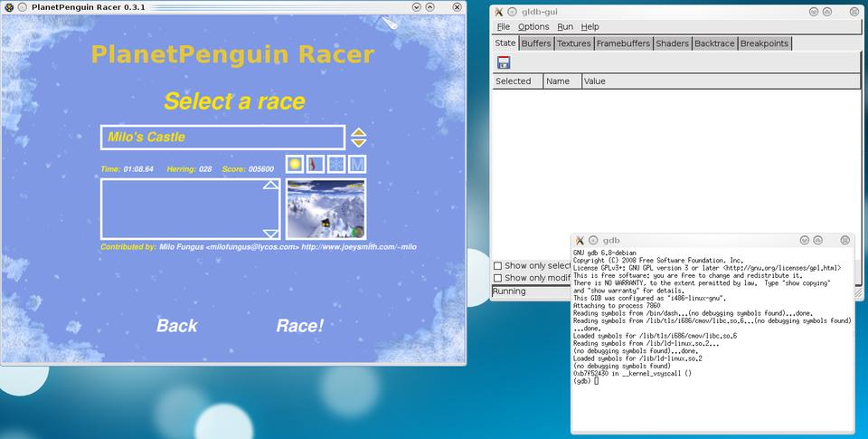Image resolution: width=868 pixels, height=439 pixels.
Task: Open the Run menu in gldb-gui
Action: [x=564, y=27]
